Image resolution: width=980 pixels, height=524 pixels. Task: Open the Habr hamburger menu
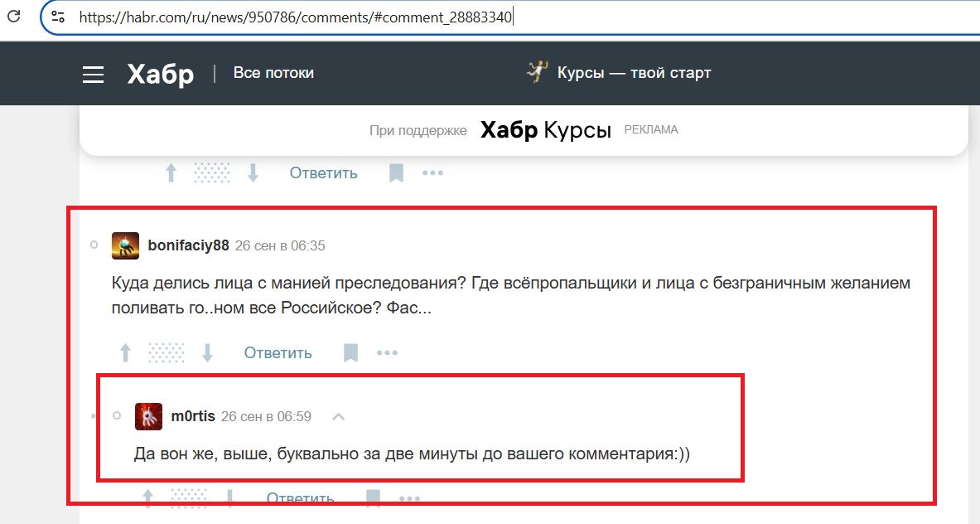(x=93, y=74)
